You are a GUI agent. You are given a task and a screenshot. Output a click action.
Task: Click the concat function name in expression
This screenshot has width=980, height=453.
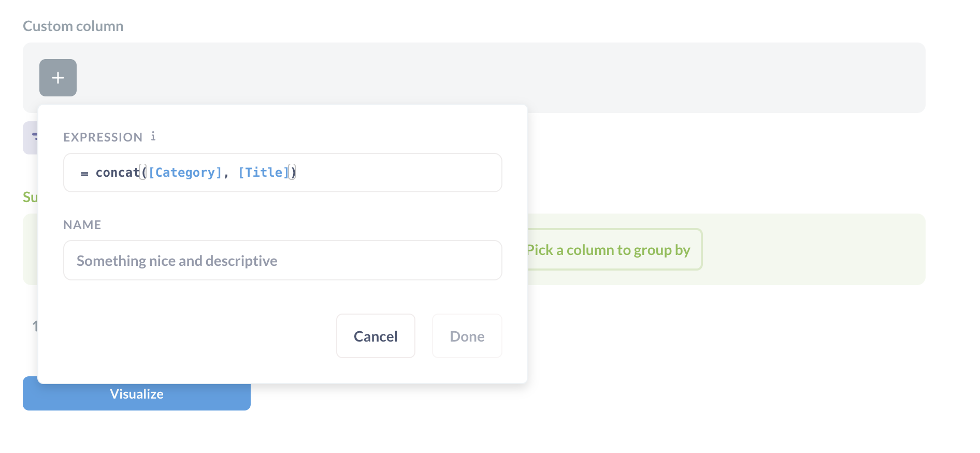coord(118,173)
